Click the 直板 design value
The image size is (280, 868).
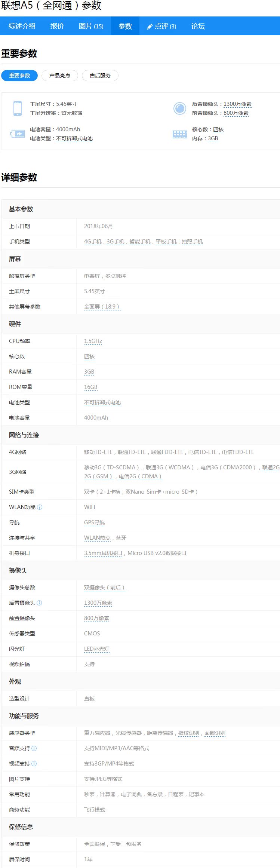pos(89,699)
